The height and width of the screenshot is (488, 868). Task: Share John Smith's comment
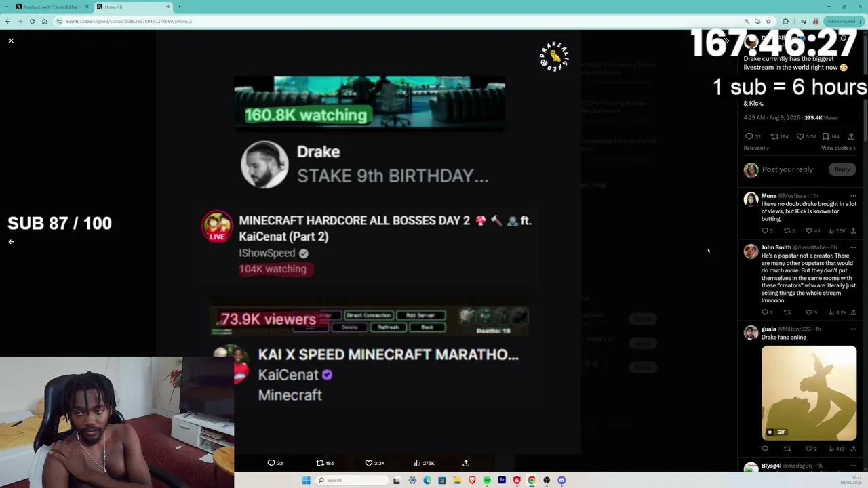[853, 312]
